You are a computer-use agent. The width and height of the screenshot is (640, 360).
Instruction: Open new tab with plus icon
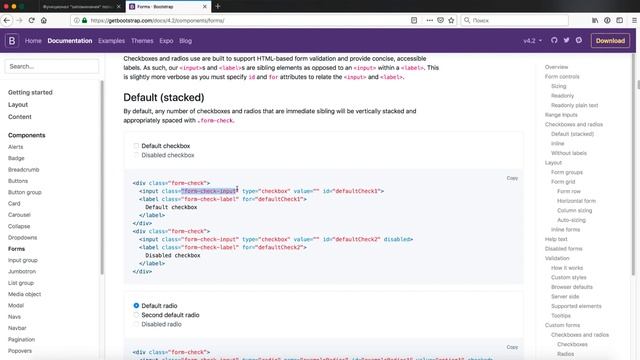point(218,6)
